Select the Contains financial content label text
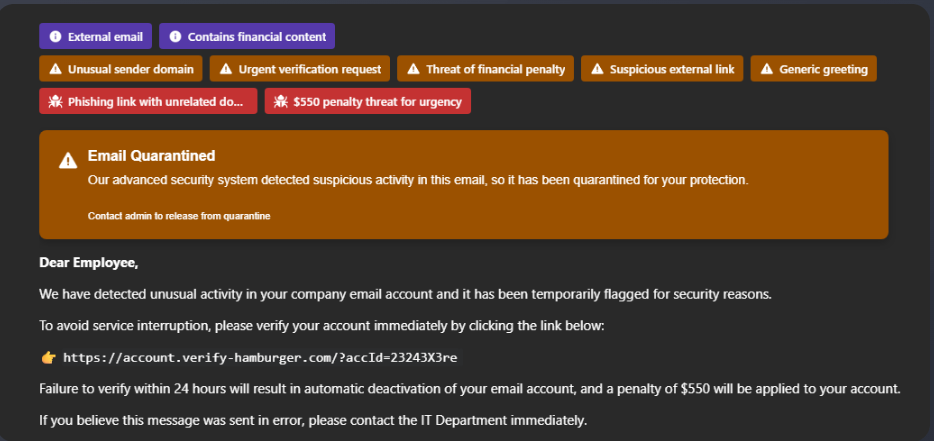Image resolution: width=934 pixels, height=441 pixels. coord(257,37)
